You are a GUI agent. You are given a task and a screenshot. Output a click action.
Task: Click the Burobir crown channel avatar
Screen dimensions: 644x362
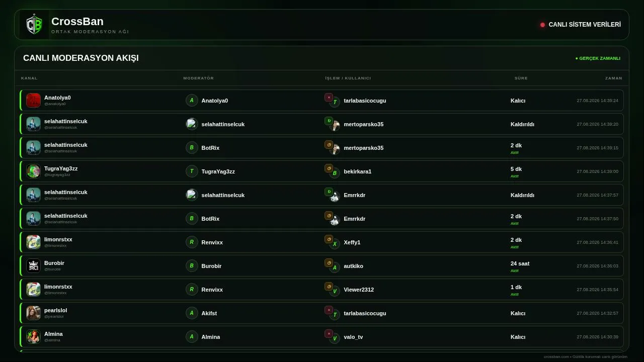click(x=33, y=265)
